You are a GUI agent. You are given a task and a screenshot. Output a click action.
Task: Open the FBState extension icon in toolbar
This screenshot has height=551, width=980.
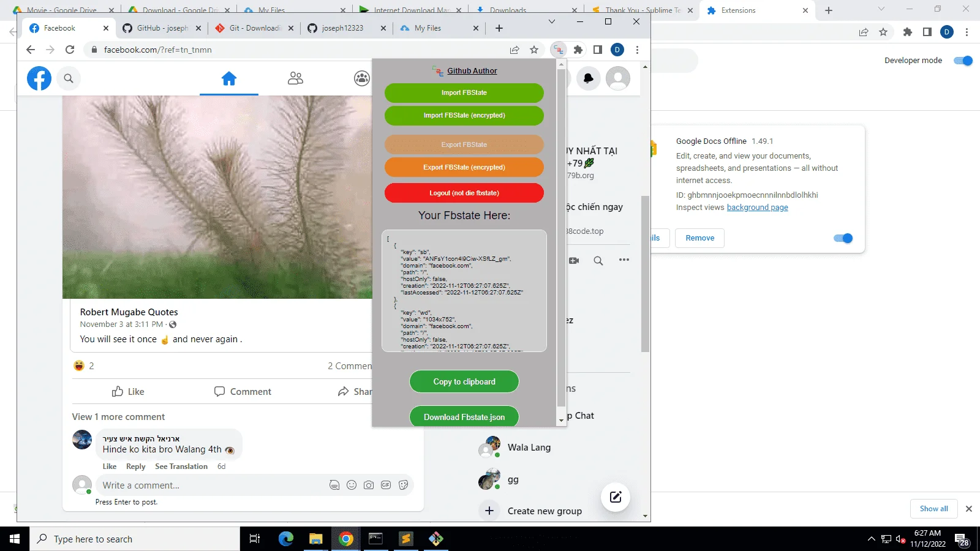558,50
